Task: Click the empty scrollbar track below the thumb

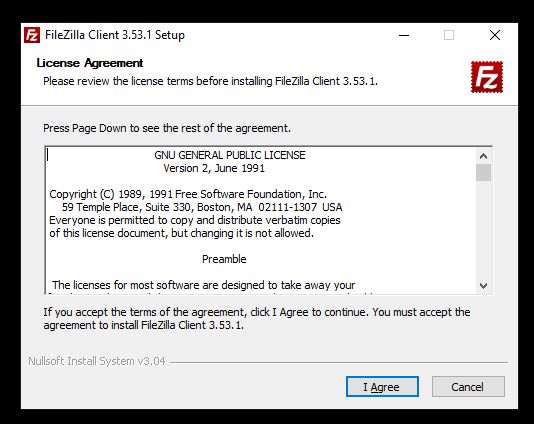Action: click(x=483, y=230)
